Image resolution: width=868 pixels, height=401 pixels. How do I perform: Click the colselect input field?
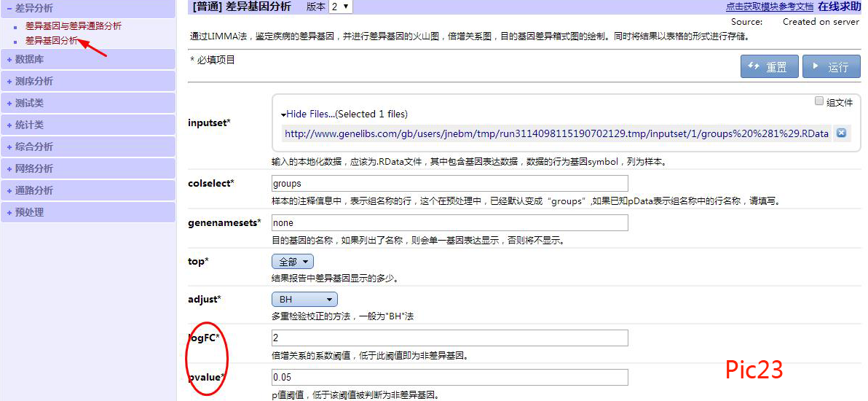(449, 183)
